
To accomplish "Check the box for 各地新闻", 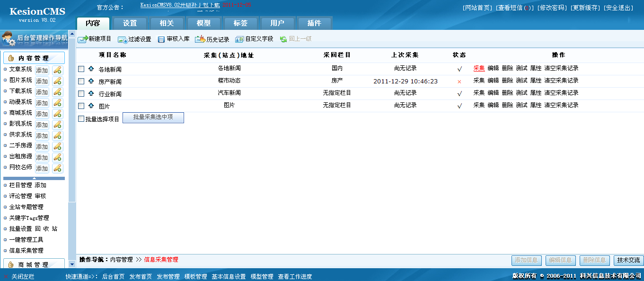I will coord(81,69).
